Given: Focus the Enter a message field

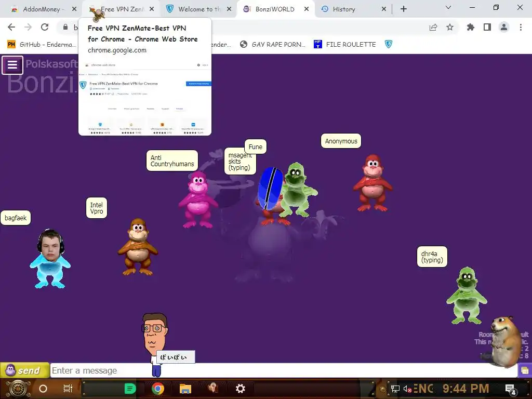Looking at the screenshot, I should (x=284, y=370).
